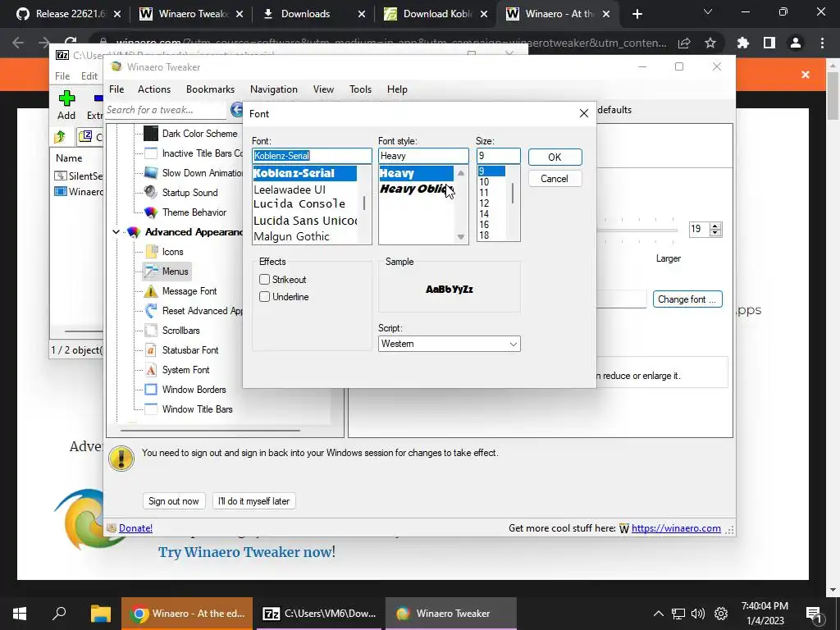
Task: Collapse the Advanced Appearance tree node
Action: [x=116, y=232]
